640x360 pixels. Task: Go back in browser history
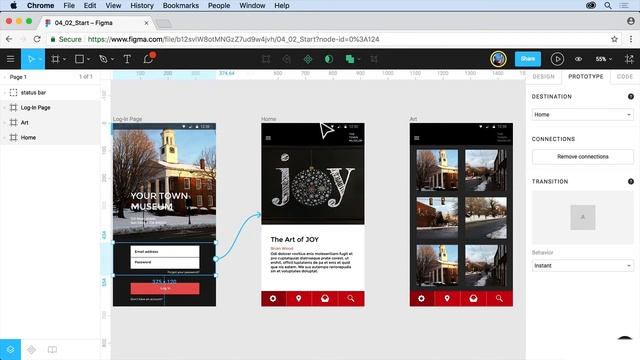coord(9,39)
